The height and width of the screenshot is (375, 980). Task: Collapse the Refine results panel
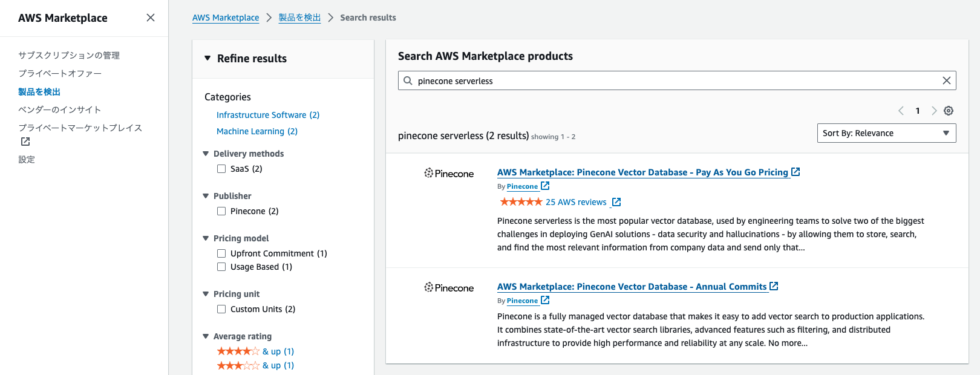tap(207, 58)
